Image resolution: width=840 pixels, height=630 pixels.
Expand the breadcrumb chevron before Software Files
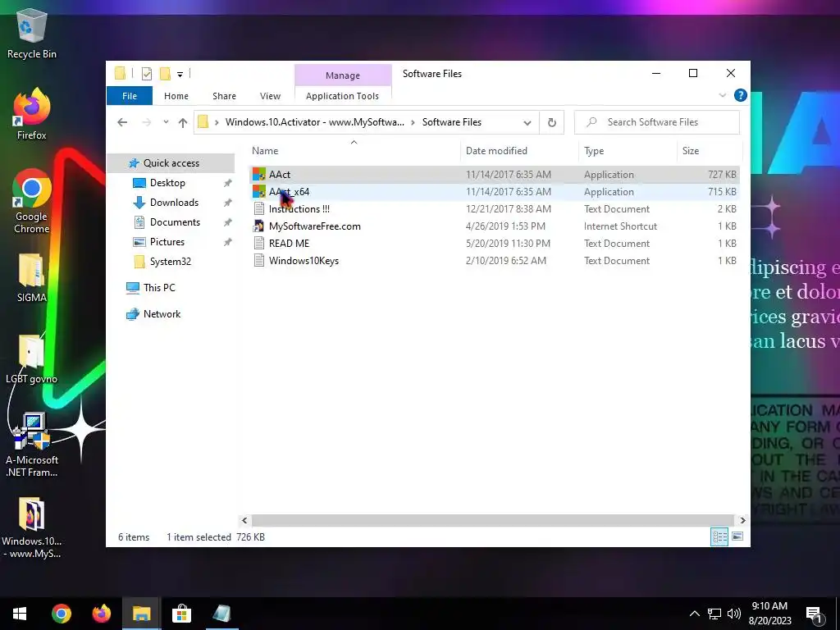(x=413, y=122)
